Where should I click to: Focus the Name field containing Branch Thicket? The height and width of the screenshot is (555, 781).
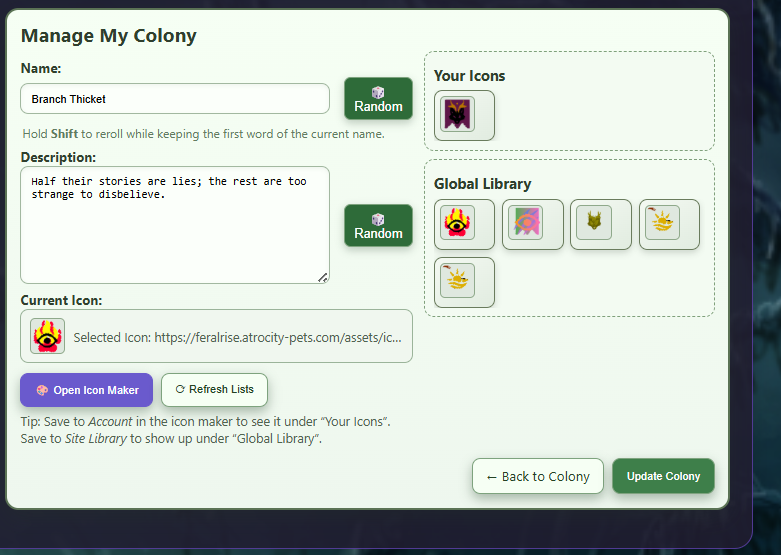tap(175, 99)
